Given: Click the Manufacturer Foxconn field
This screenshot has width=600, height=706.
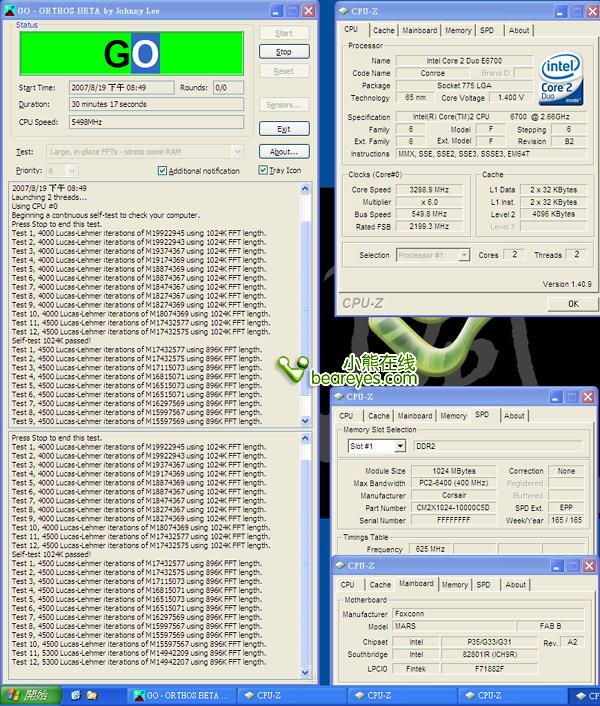Looking at the screenshot, I should click(x=488, y=614).
